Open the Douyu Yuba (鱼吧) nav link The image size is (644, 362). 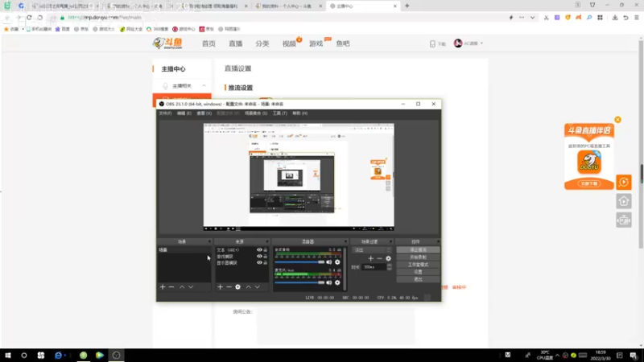pyautogui.click(x=343, y=43)
